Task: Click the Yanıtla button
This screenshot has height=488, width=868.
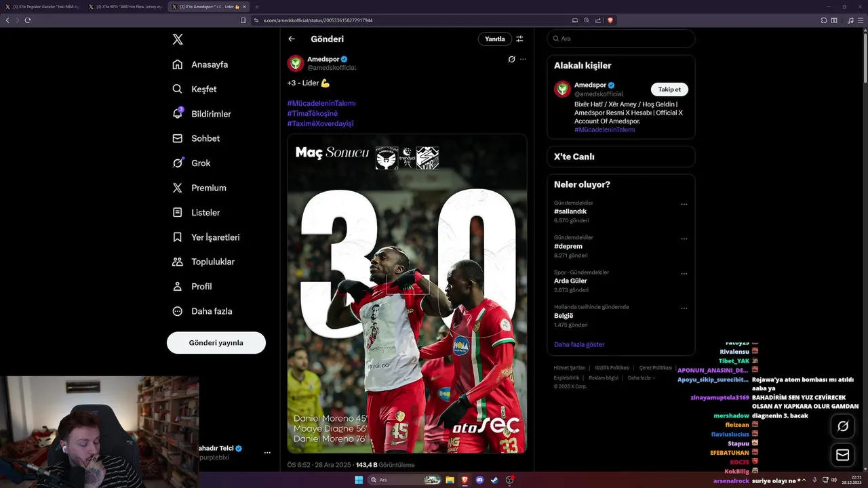Action: [x=495, y=39]
